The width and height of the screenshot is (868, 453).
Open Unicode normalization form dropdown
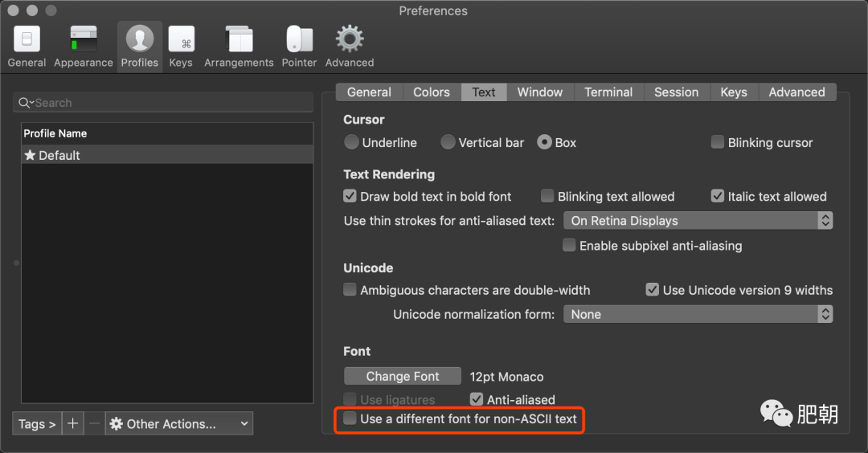coord(698,314)
